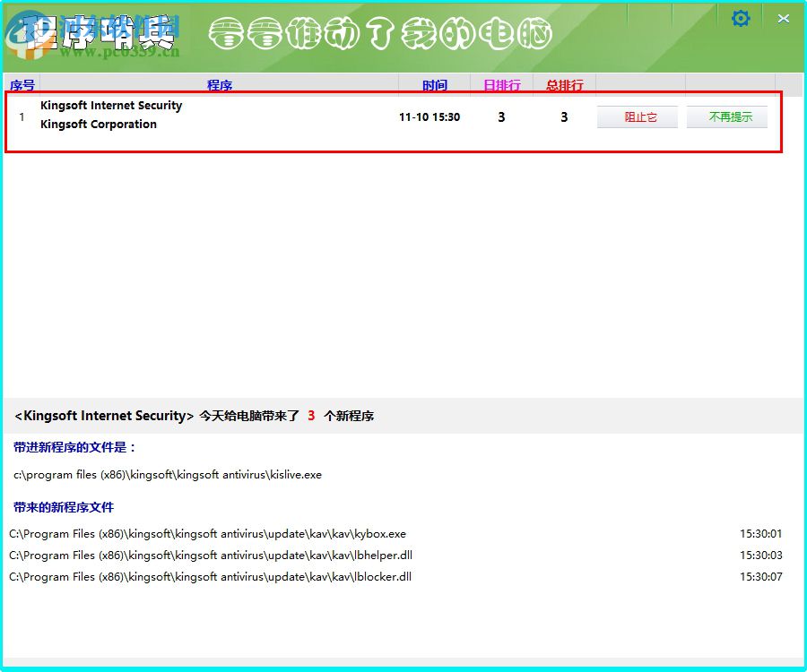
Task: Select the time value 11-10 15:30
Action: pos(430,117)
